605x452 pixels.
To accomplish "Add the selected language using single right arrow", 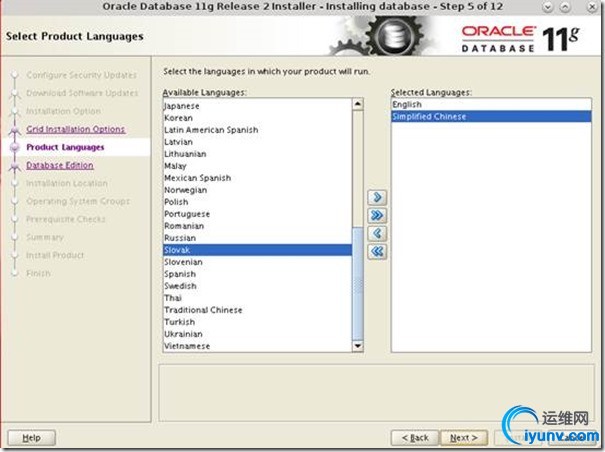I will [377, 197].
